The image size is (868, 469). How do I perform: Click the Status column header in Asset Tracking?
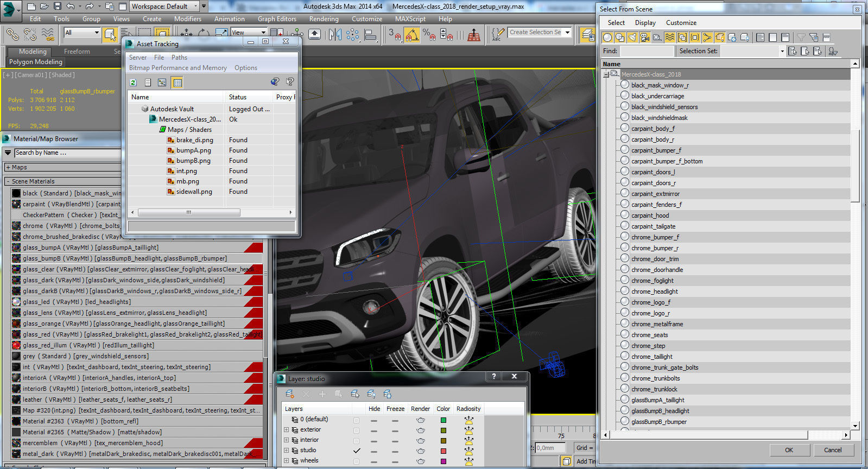click(x=249, y=97)
